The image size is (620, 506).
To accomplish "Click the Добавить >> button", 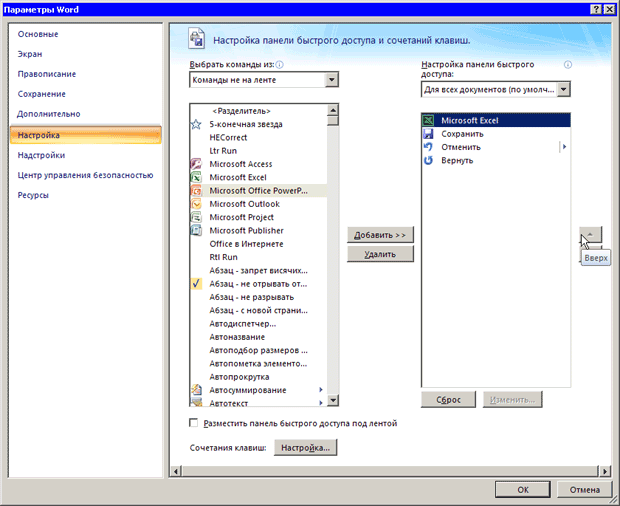I will pyautogui.click(x=380, y=235).
